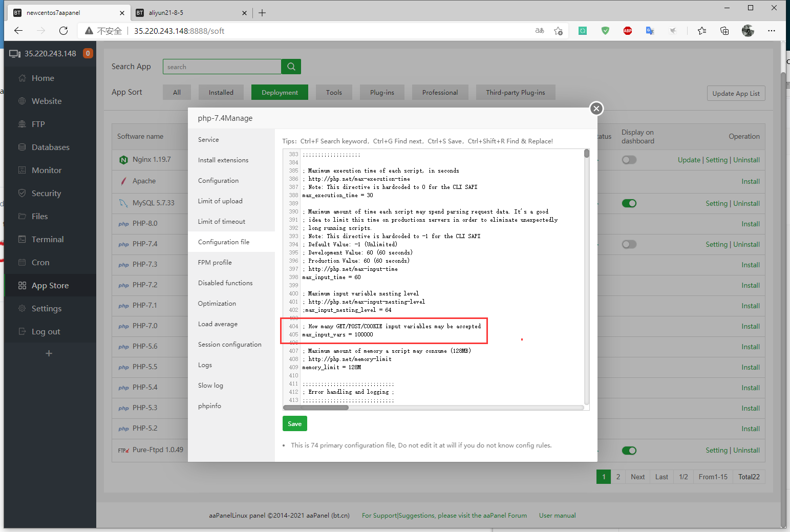The height and width of the screenshot is (532, 790).
Task: Click the MySQL icon in software list
Action: click(x=123, y=203)
